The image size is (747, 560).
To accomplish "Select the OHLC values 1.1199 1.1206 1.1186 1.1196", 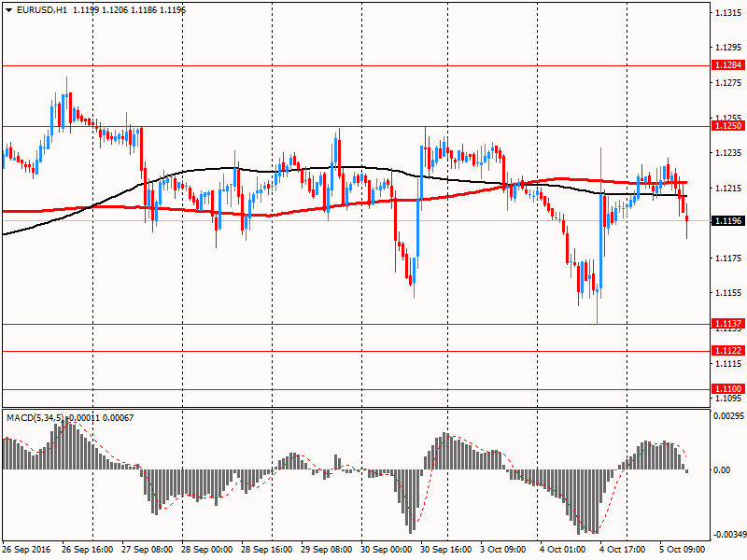I will (129, 10).
